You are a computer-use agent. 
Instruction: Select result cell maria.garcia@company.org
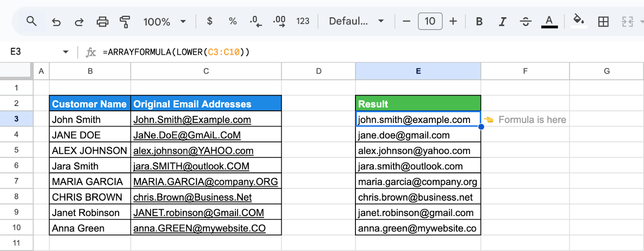[418, 181]
